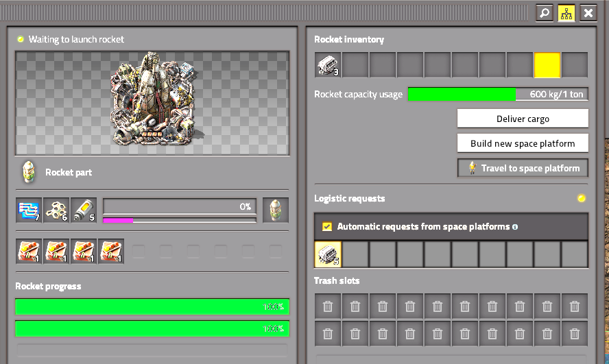
Task: Select the first productivity module slot
Action: (x=29, y=252)
